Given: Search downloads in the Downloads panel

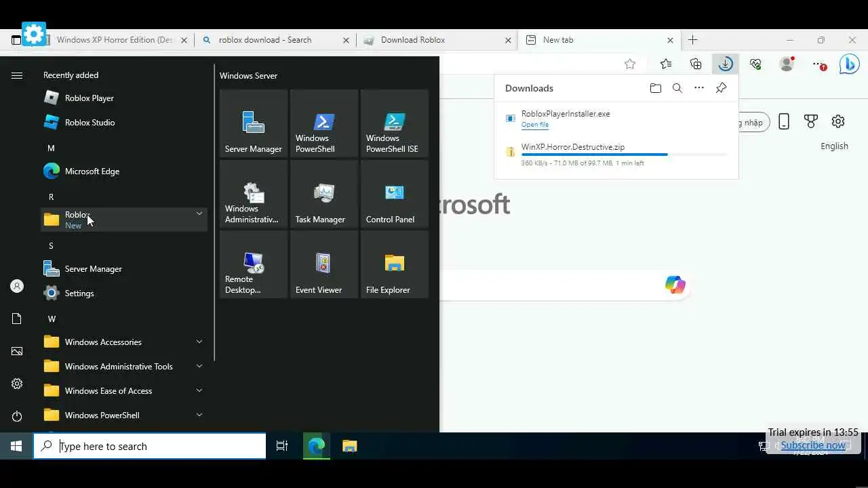Looking at the screenshot, I should click(x=677, y=88).
